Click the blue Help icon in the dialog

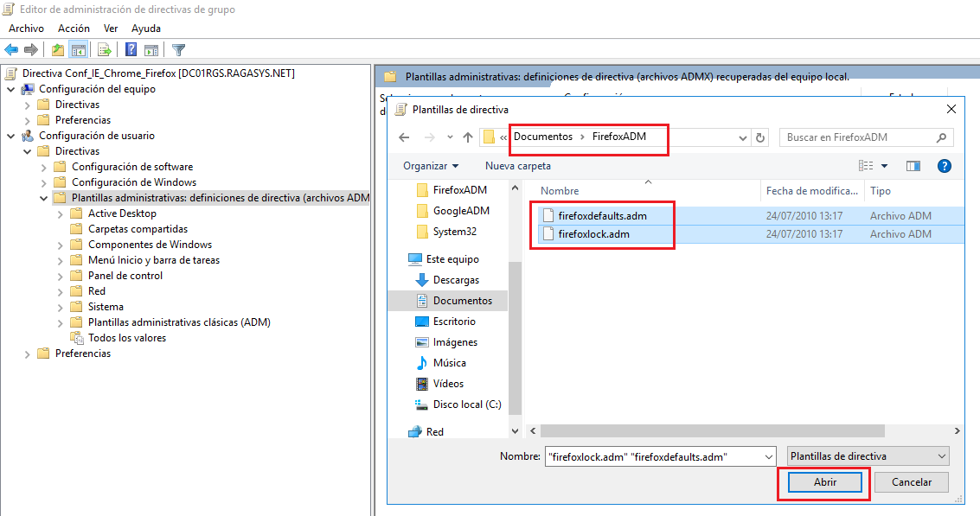pos(944,166)
